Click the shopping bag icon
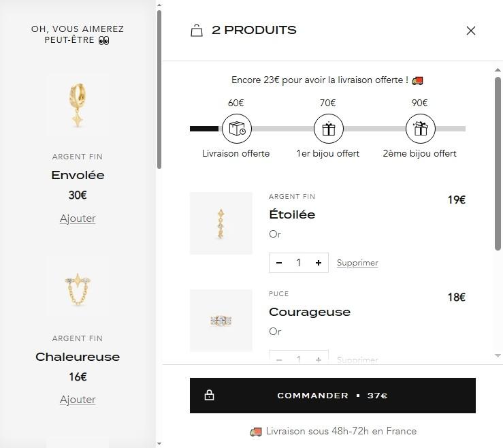The width and height of the screenshot is (503, 448). pos(197,31)
